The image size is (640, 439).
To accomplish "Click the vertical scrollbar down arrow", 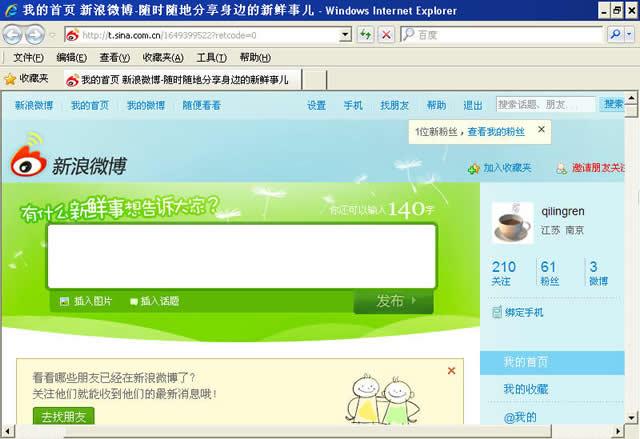I will [x=631, y=418].
